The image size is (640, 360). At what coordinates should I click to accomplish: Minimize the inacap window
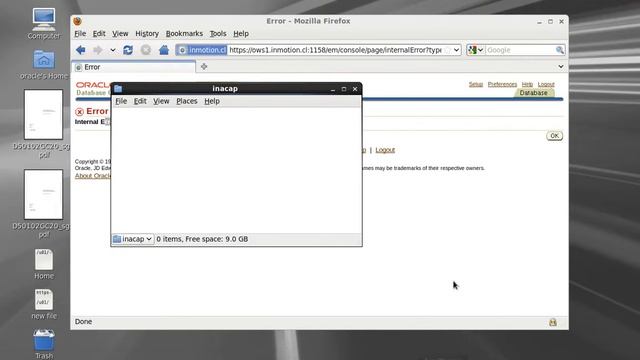pos(333,89)
